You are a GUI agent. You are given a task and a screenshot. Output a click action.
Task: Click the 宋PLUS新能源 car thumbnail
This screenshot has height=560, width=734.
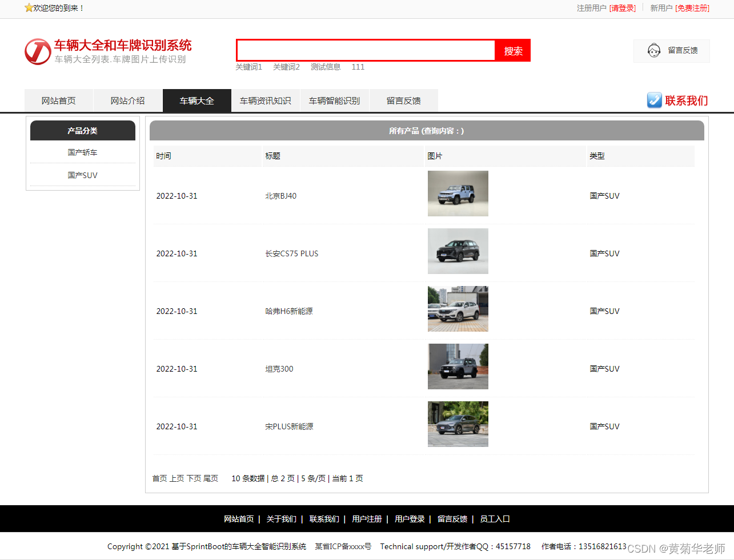(458, 424)
